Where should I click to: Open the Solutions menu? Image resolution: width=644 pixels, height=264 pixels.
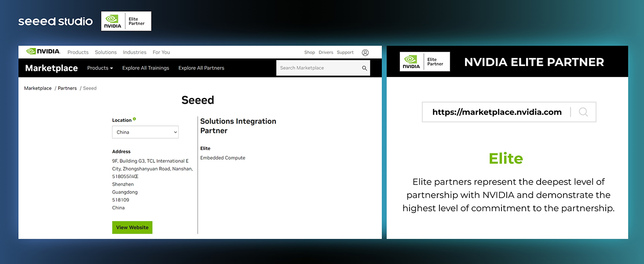[x=106, y=52]
